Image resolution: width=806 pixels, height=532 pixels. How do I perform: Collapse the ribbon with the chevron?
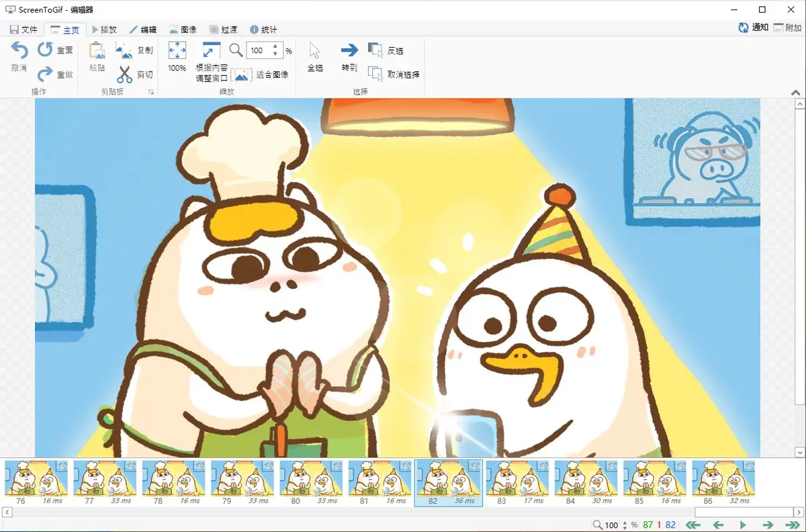pyautogui.click(x=796, y=92)
